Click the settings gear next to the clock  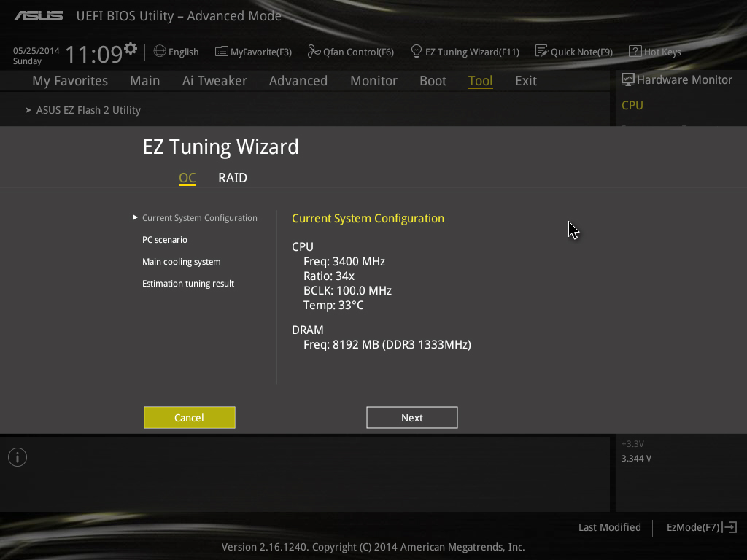coord(131,49)
